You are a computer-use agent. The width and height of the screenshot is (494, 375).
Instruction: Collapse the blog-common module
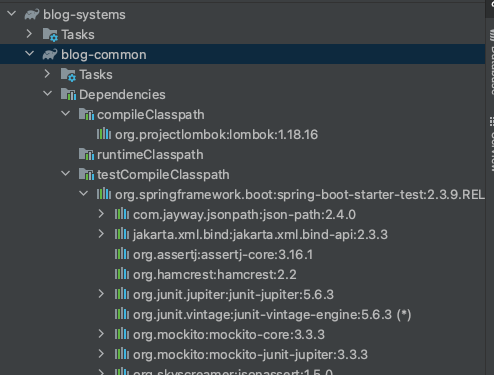[x=30, y=54]
